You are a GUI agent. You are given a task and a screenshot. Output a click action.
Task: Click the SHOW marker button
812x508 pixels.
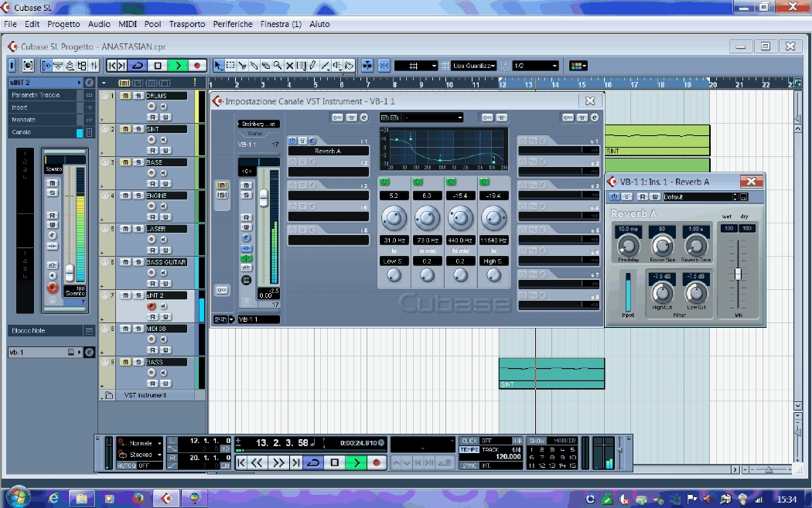537,441
